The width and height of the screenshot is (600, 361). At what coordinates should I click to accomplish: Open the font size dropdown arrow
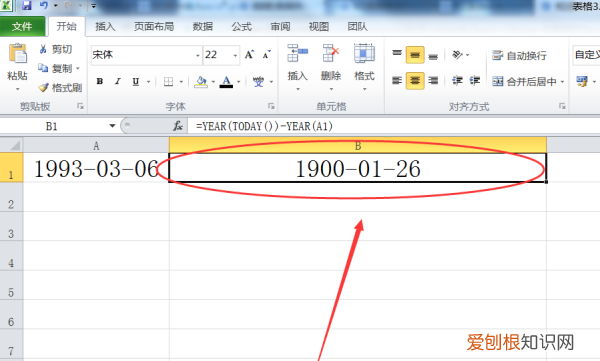tap(235, 56)
